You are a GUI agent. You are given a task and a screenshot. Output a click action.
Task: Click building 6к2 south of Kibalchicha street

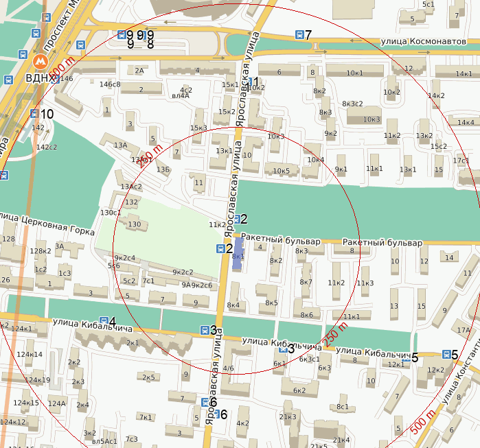[x=299, y=390]
